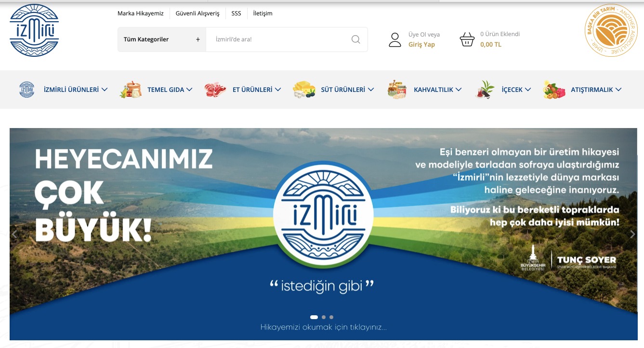Viewport: 644px width, 348px height.
Task: Click the user account profile icon
Action: pos(395,39)
